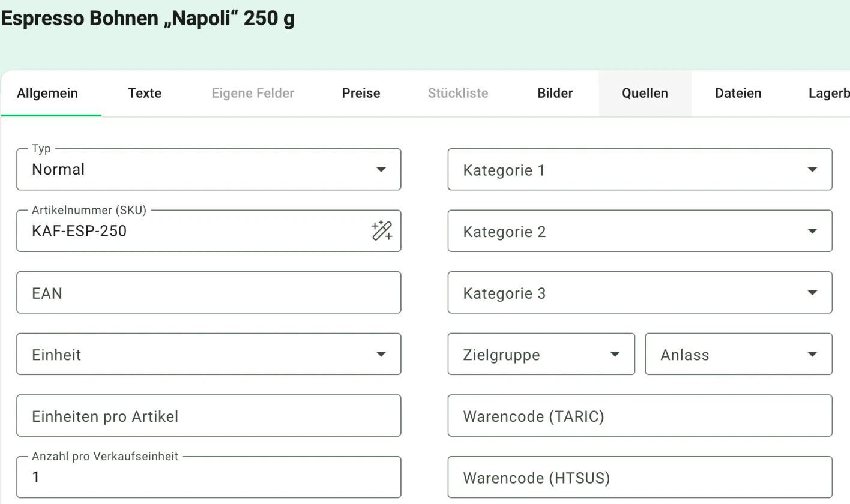Image resolution: width=850 pixels, height=504 pixels.
Task: Focus the Warencode (HTSUS) field
Action: click(x=640, y=477)
